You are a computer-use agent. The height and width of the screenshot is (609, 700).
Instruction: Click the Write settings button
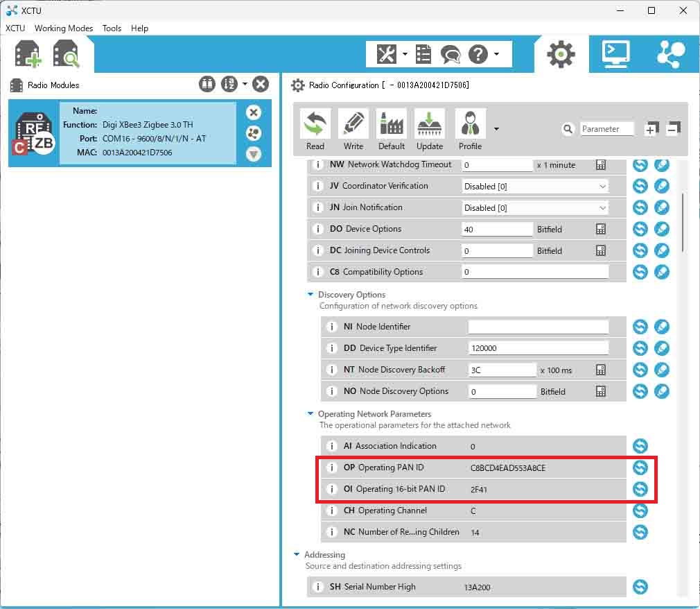(x=353, y=130)
